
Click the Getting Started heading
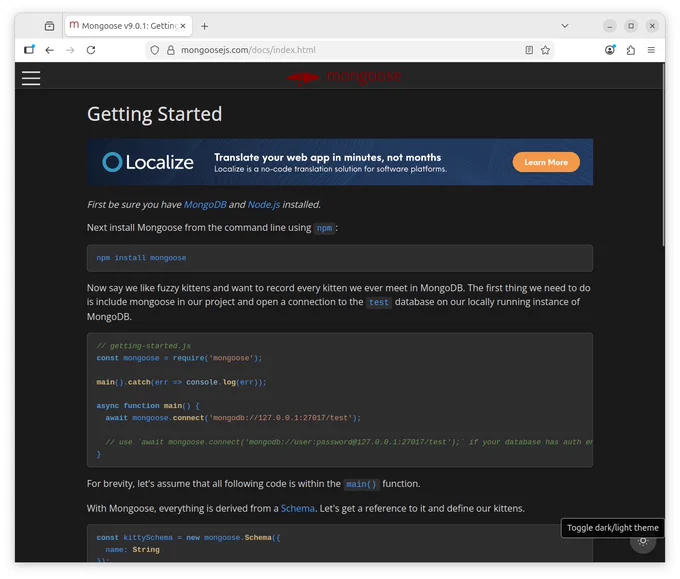(154, 114)
